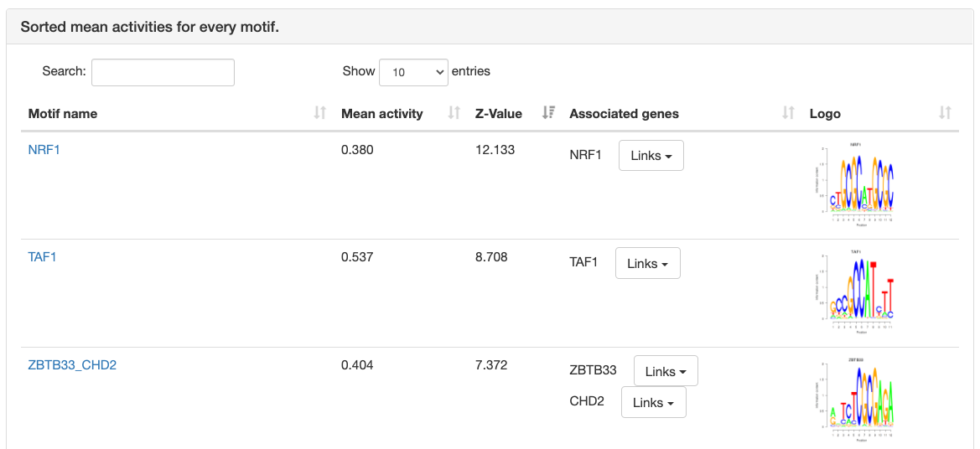Sort table using Logo column arrows

pos(945,113)
